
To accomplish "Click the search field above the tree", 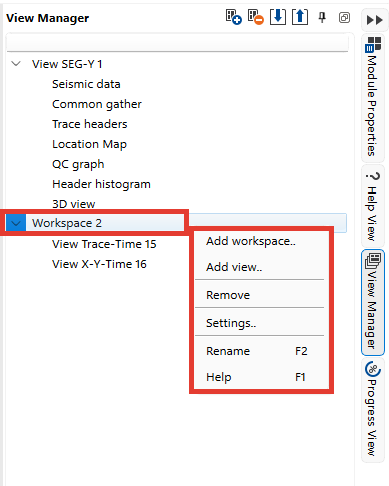I will click(x=177, y=43).
